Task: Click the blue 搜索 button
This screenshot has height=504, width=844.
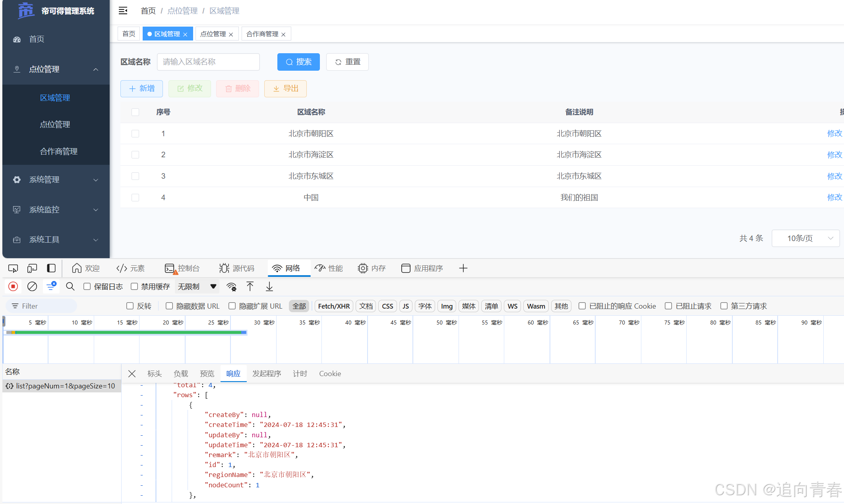Action: [298, 62]
